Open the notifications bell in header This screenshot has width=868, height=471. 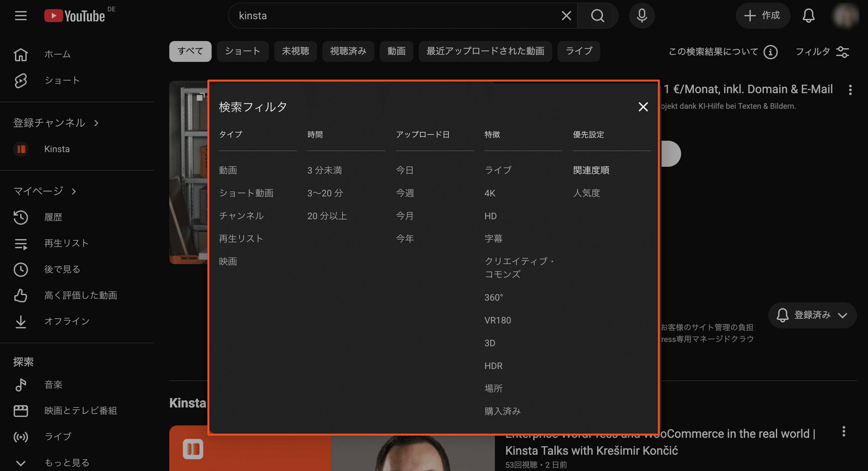pyautogui.click(x=808, y=16)
